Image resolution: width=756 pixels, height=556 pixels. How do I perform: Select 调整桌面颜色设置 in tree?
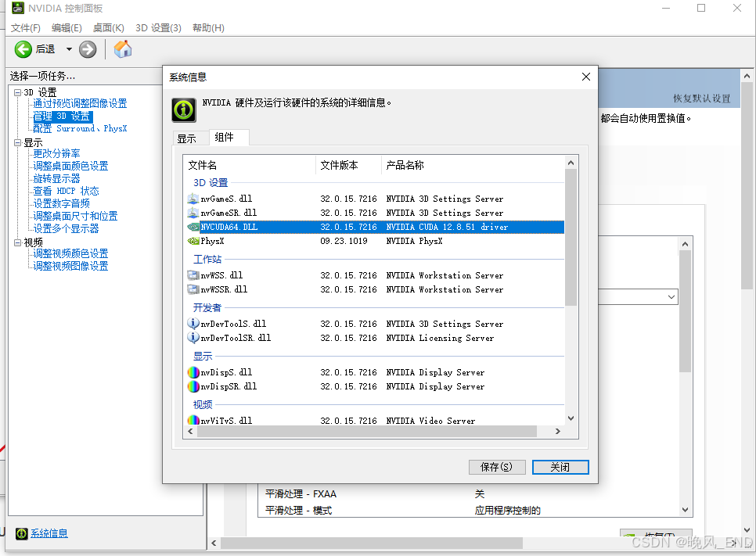[x=70, y=167]
